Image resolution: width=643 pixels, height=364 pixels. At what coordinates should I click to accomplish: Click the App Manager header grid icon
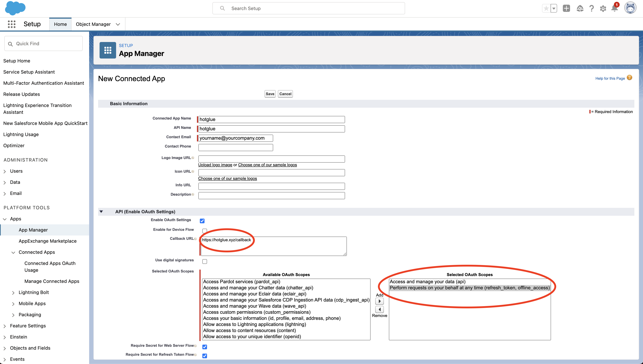click(x=108, y=50)
